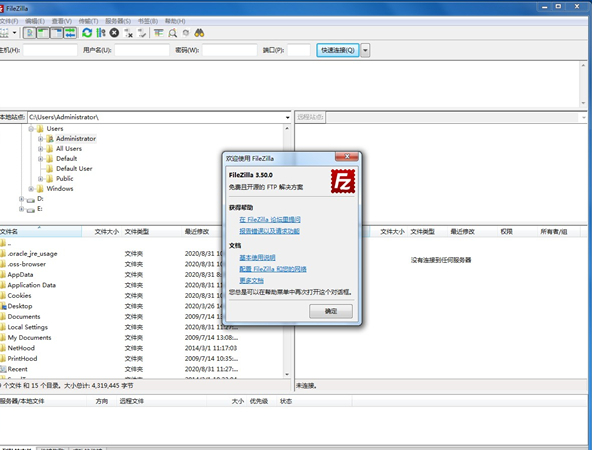Select Default User folder in the tree
592x450 pixels.
[74, 168]
